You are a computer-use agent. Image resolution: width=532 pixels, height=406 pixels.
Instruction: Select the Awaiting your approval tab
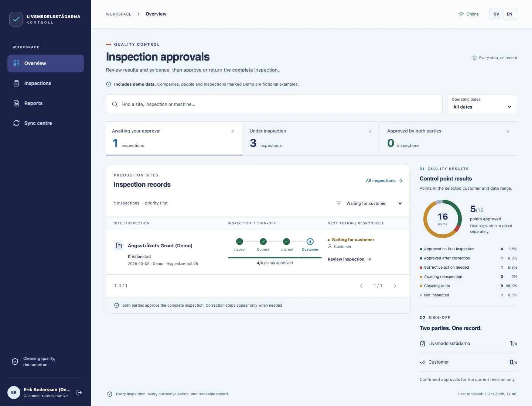pos(174,138)
